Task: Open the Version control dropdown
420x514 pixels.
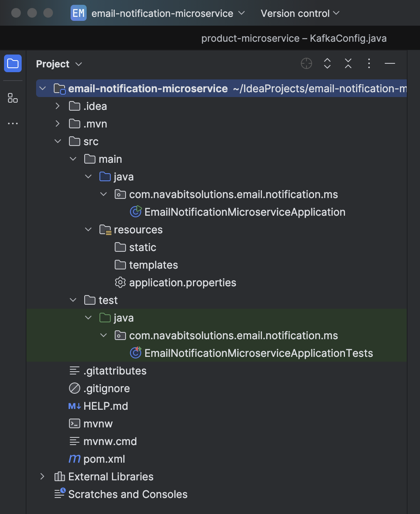Action: click(x=300, y=13)
